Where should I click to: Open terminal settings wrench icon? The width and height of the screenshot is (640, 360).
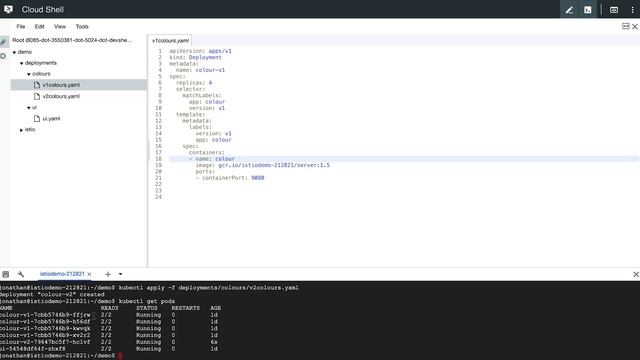[x=21, y=274]
